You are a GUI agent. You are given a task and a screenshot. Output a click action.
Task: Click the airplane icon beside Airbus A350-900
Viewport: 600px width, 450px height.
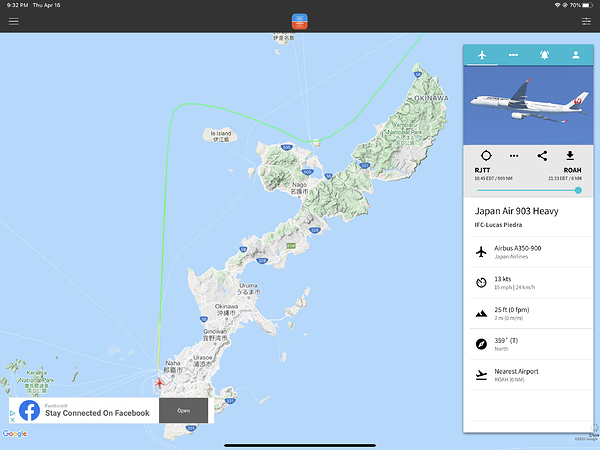[481, 252]
